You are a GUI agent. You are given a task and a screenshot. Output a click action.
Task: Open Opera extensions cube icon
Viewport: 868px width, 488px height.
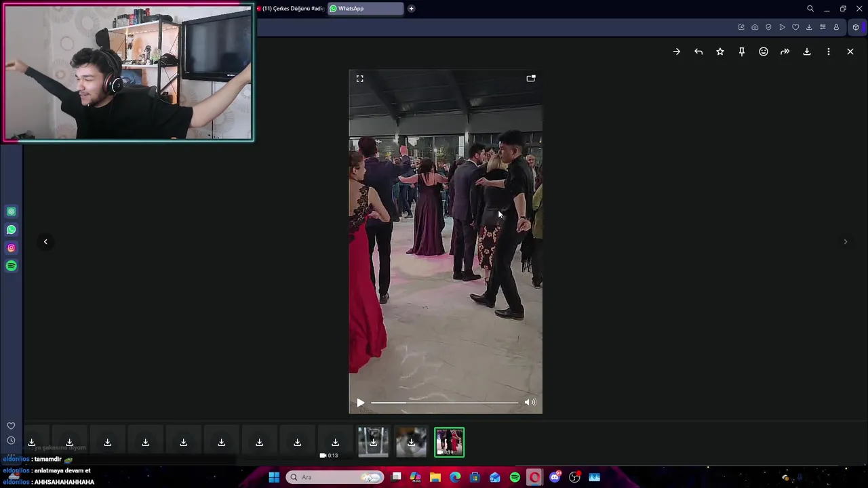(x=856, y=27)
